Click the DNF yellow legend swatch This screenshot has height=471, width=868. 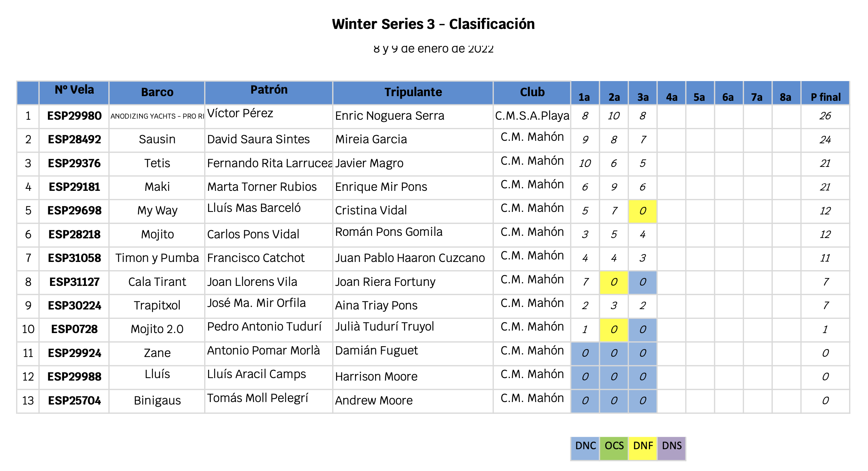point(643,448)
